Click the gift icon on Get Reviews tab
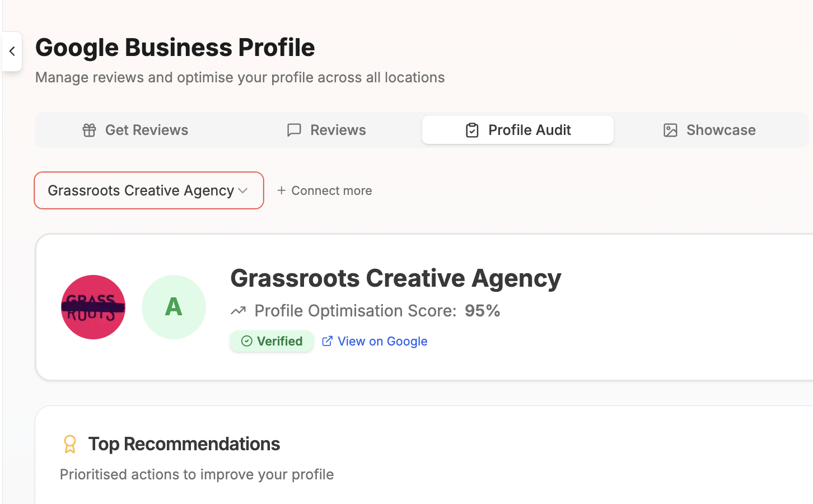Image resolution: width=813 pixels, height=504 pixels. 88,130
